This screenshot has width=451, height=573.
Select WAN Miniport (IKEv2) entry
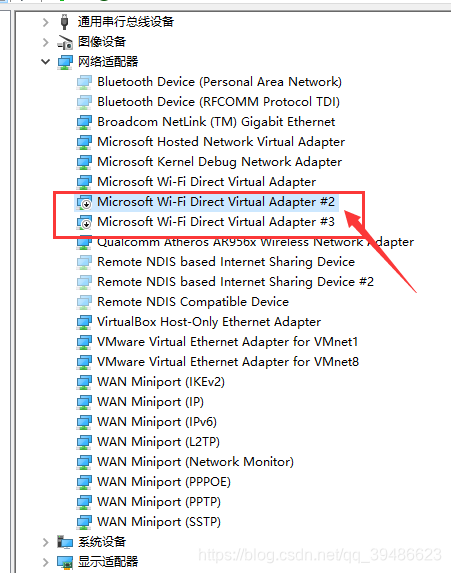tap(161, 382)
